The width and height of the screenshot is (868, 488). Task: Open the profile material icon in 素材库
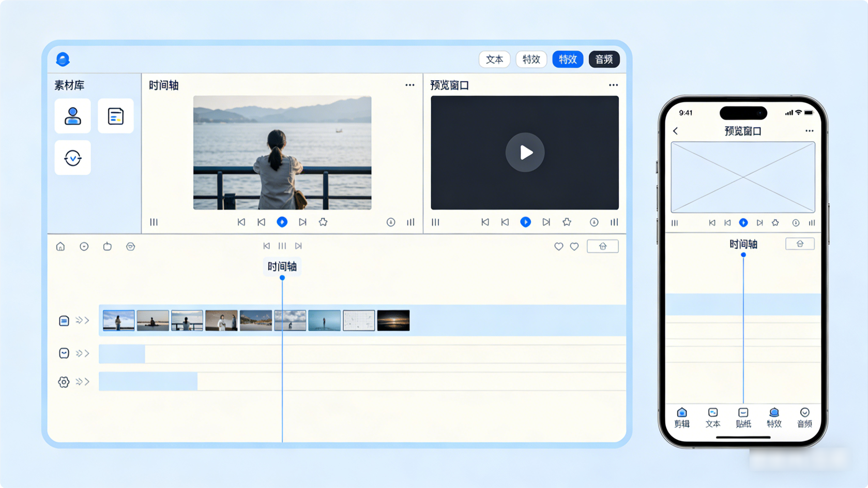coord(72,116)
